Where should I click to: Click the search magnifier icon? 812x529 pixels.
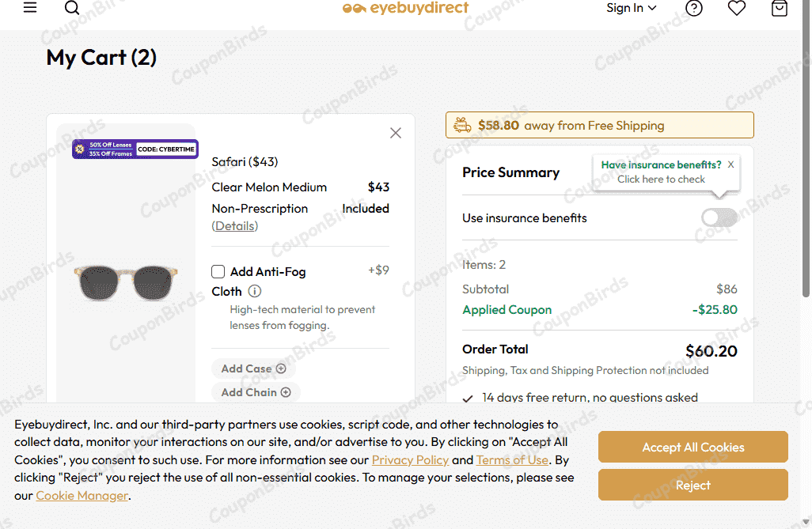(72, 8)
